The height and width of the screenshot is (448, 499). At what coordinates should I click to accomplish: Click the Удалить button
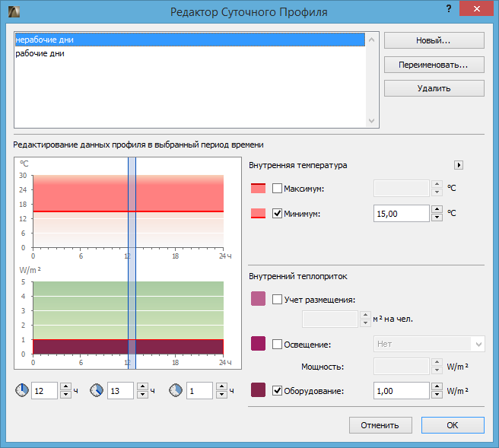pos(434,88)
